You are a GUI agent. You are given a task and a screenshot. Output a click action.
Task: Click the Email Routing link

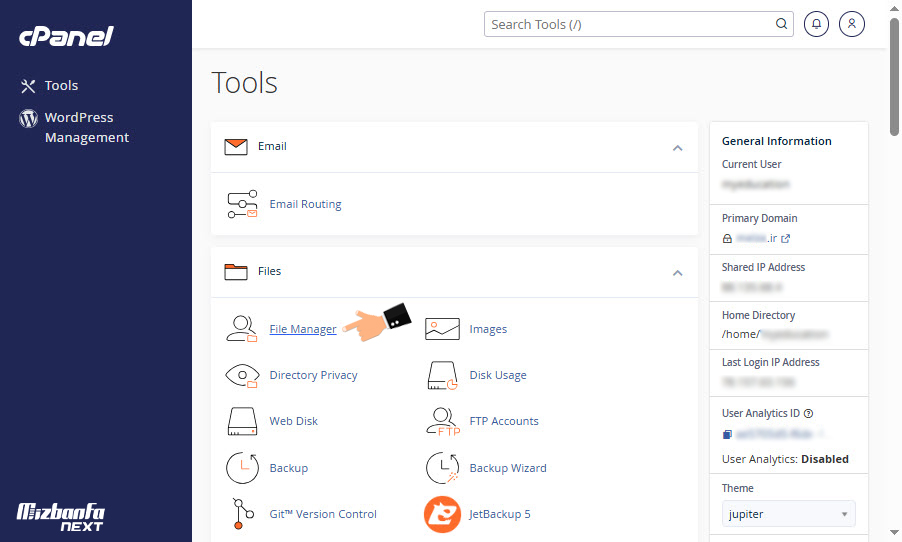click(x=305, y=204)
